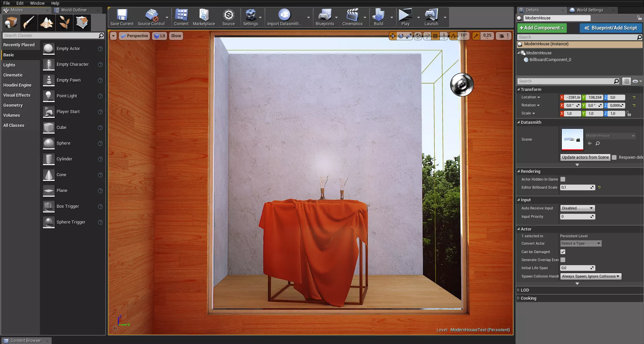This screenshot has width=644, height=344.
Task: Open the Window menu
Action: pyautogui.click(x=37, y=3)
